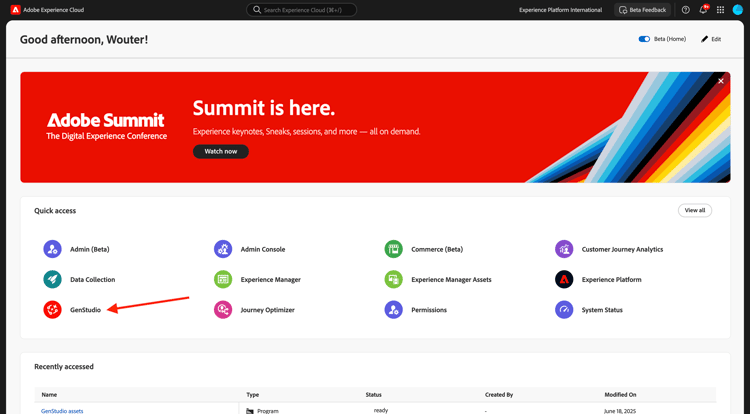Dismiss the Adobe Summit banner
Viewport: 750px width, 414px height.
pos(721,81)
